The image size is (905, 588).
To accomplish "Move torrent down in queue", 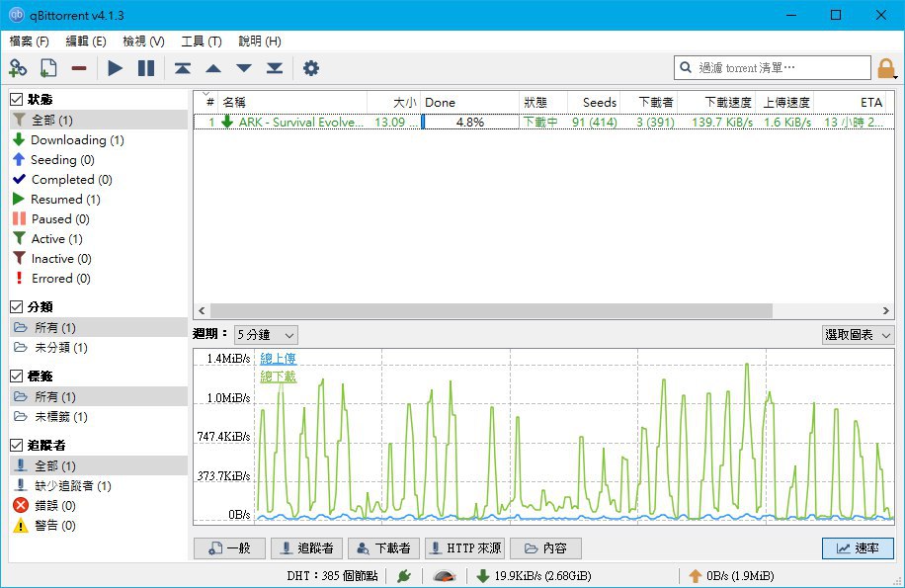I will pyautogui.click(x=244, y=68).
